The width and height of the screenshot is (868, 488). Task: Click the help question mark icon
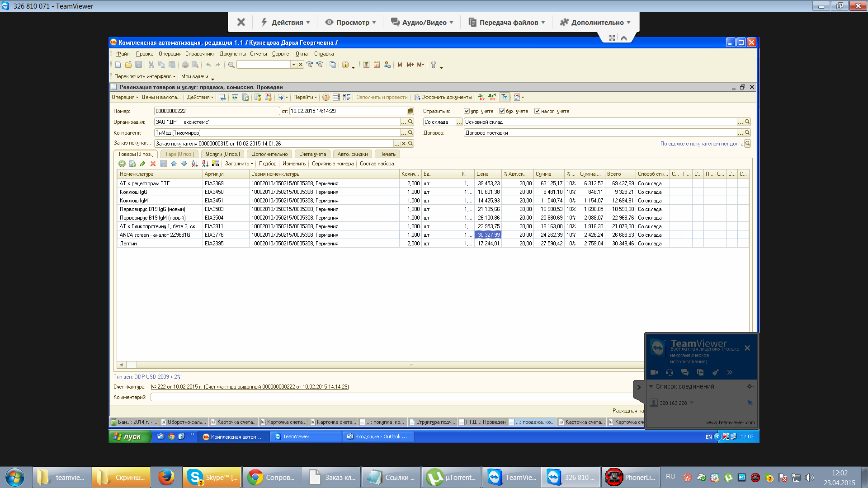point(326,97)
